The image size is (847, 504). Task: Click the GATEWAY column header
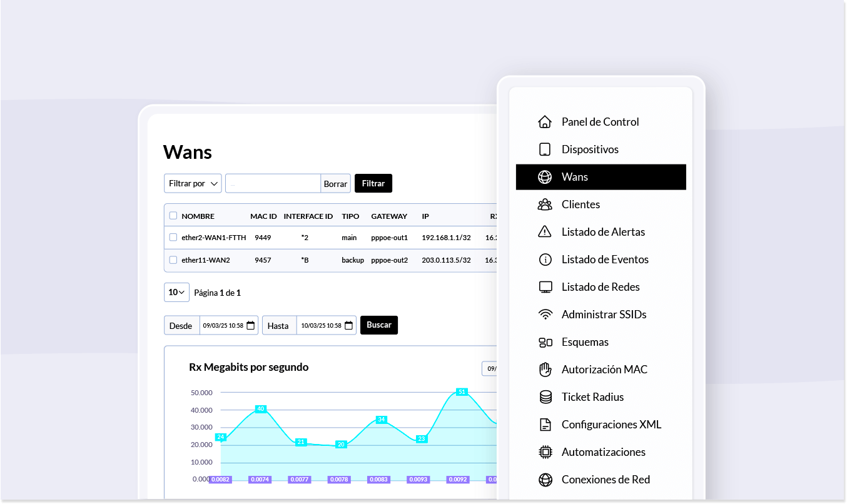point(389,216)
